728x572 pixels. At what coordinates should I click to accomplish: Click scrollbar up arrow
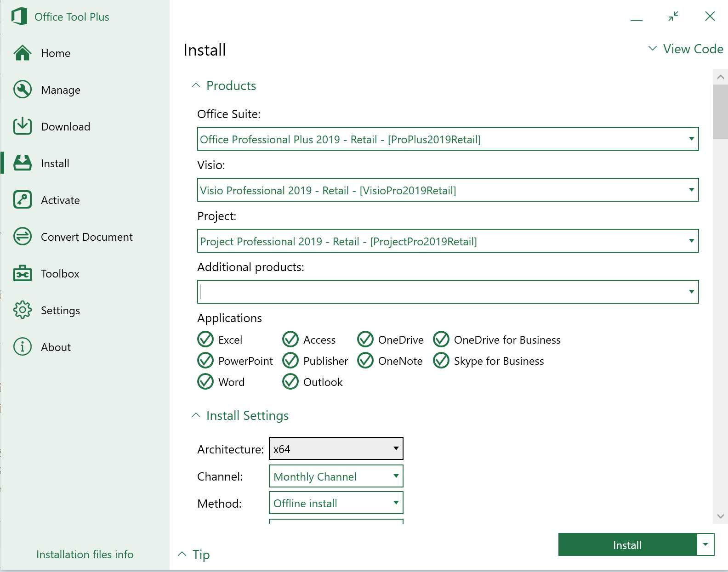(x=720, y=77)
